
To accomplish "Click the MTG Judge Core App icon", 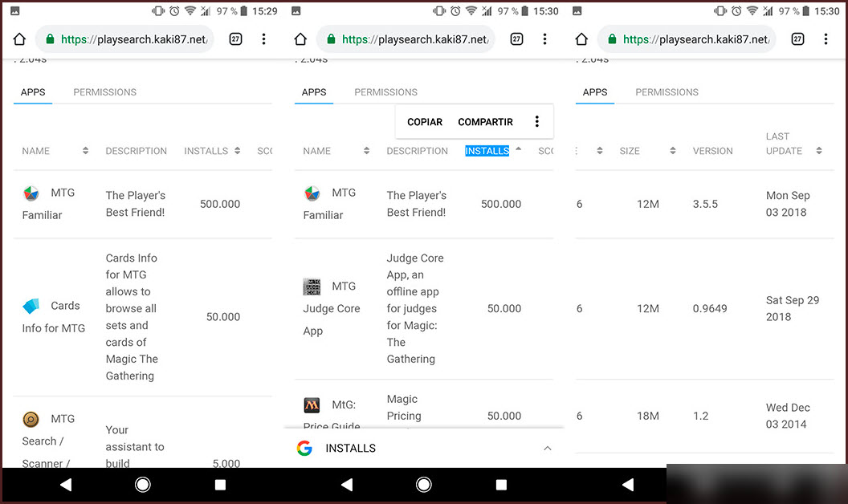I will click(x=312, y=287).
